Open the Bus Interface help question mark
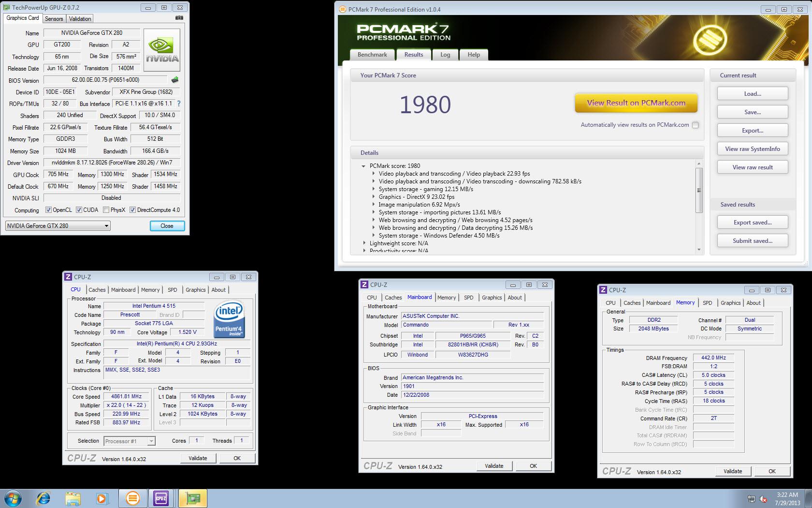The width and height of the screenshot is (812, 508). 179,104
